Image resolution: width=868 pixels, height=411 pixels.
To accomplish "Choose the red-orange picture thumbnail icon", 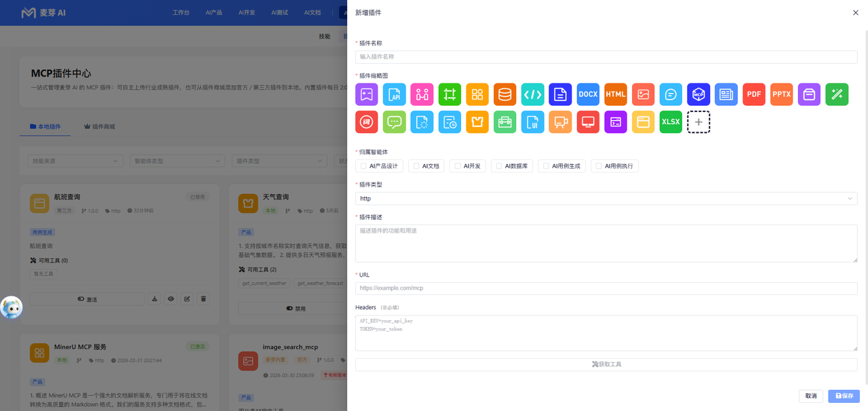I will click(643, 94).
